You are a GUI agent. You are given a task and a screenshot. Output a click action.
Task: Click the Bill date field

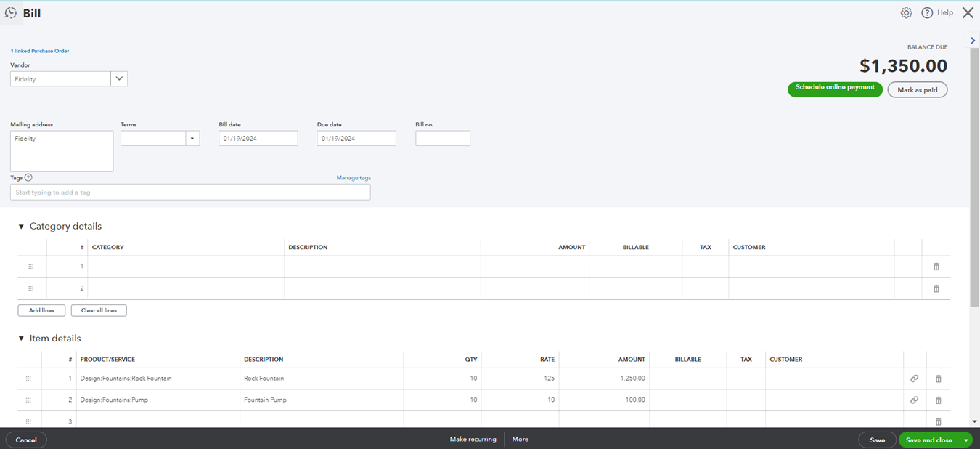pos(258,138)
